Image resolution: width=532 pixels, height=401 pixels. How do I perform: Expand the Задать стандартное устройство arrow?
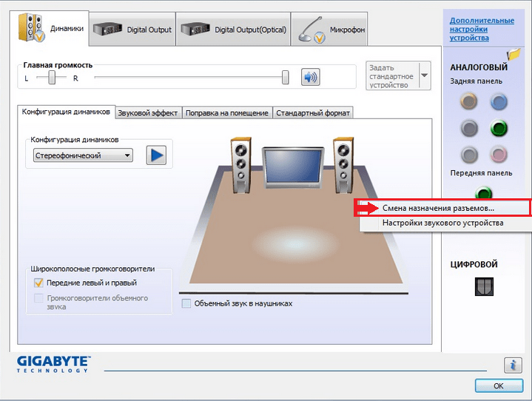point(425,75)
